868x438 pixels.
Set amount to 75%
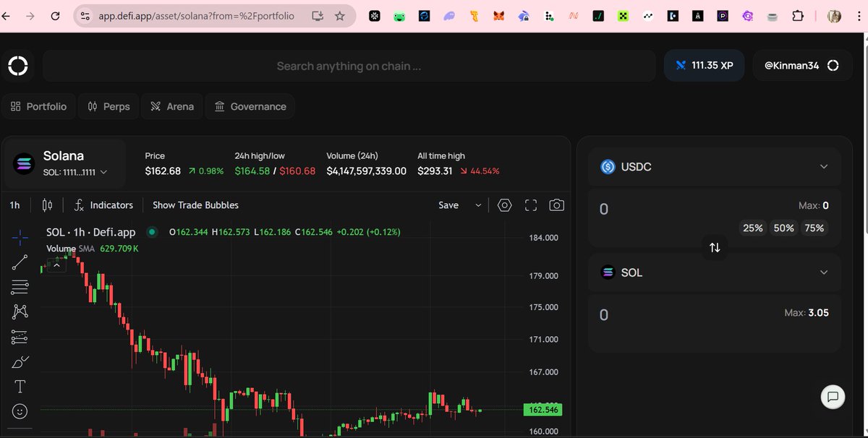click(x=814, y=228)
